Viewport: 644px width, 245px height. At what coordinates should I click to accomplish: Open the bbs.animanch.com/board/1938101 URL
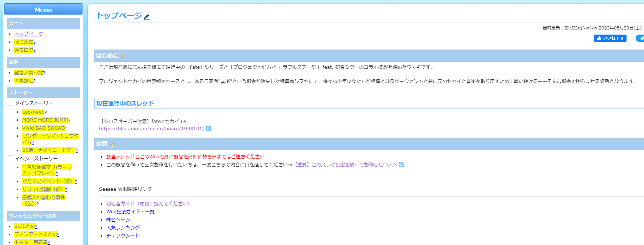(x=152, y=129)
